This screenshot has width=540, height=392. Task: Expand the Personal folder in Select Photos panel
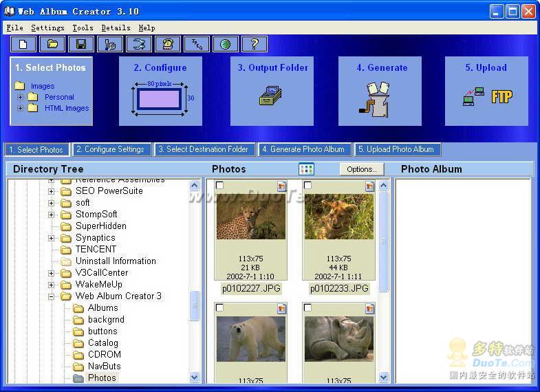pyautogui.click(x=20, y=97)
